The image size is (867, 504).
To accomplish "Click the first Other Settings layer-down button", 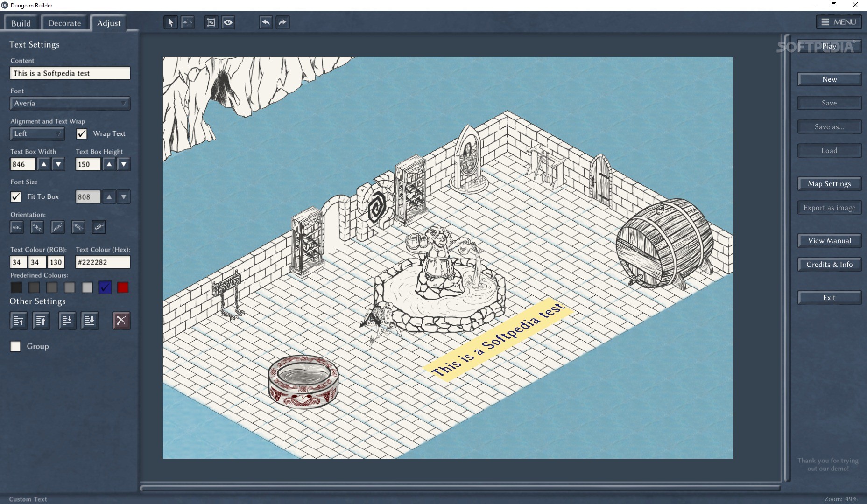I will pyautogui.click(x=67, y=321).
